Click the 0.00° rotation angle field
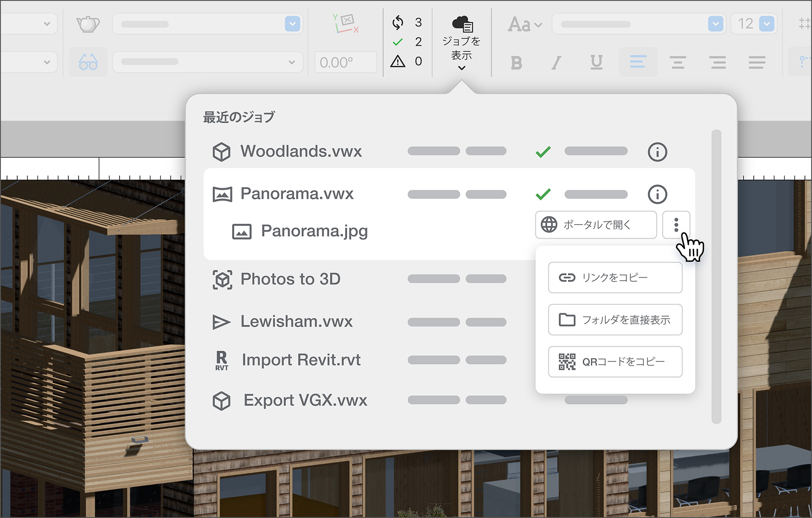The image size is (812, 518). point(345,63)
